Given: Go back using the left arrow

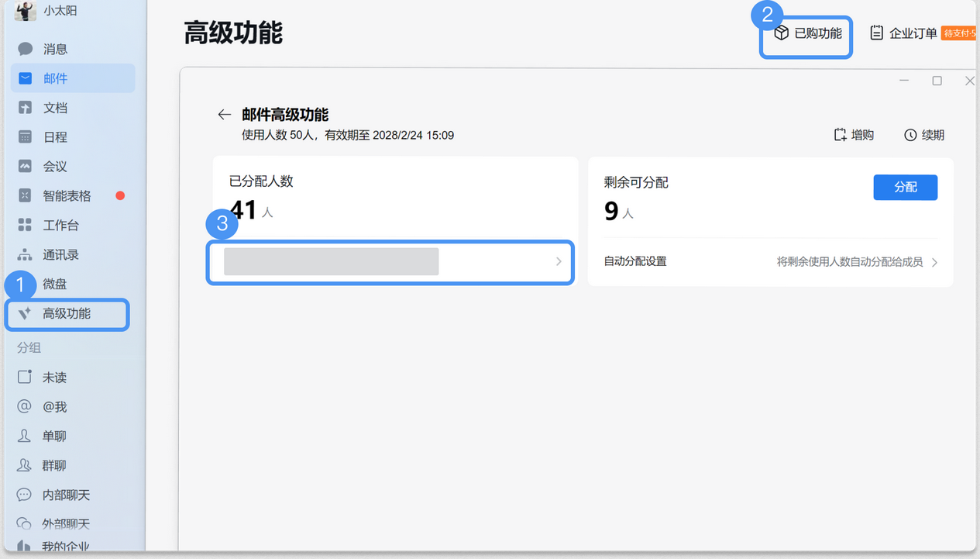Looking at the screenshot, I should [x=224, y=114].
